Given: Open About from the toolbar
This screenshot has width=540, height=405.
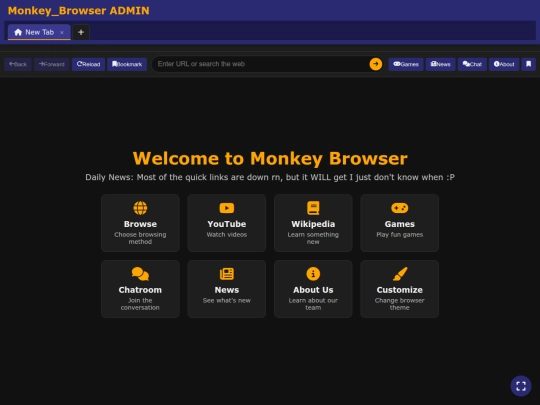Looking at the screenshot, I should point(504,64).
